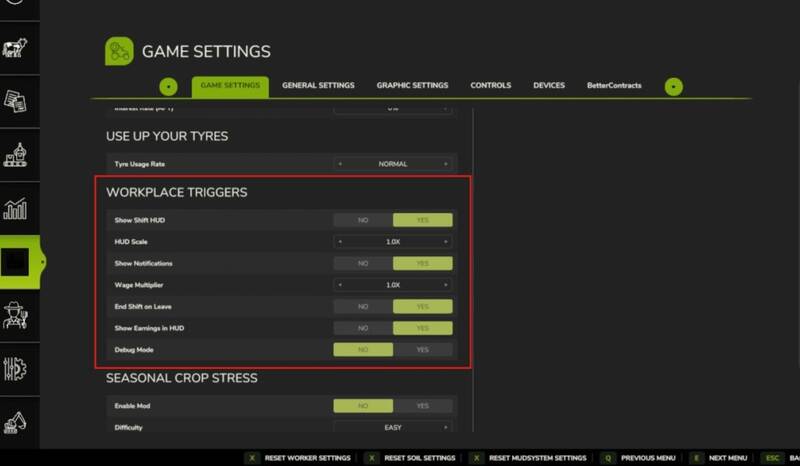Screen dimensions: 800x466
Task: Open the statistics bar chart icon
Action: [15, 208]
